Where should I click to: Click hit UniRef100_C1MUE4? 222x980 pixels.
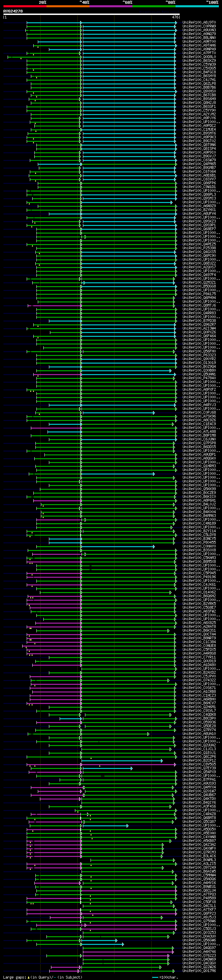[x=199, y=129]
